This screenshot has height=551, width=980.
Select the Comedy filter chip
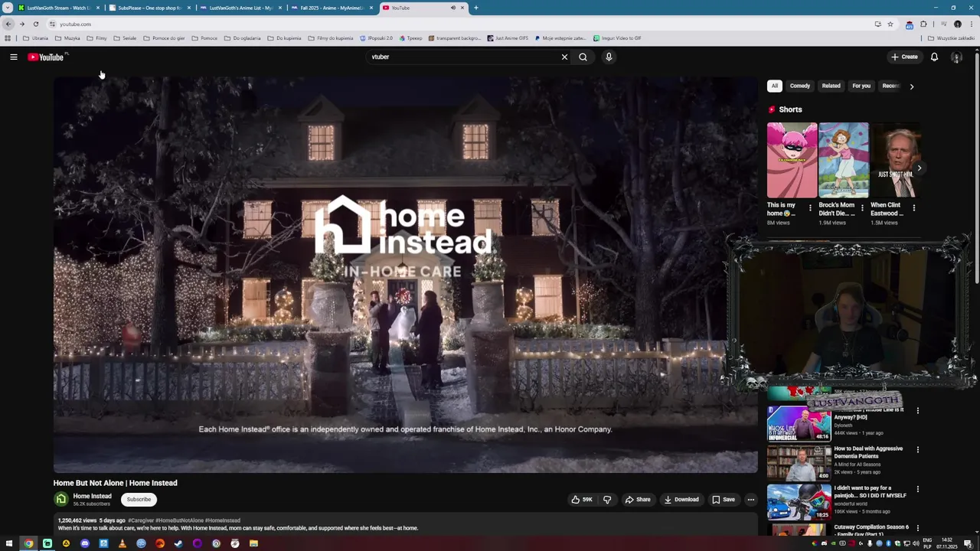(x=800, y=86)
